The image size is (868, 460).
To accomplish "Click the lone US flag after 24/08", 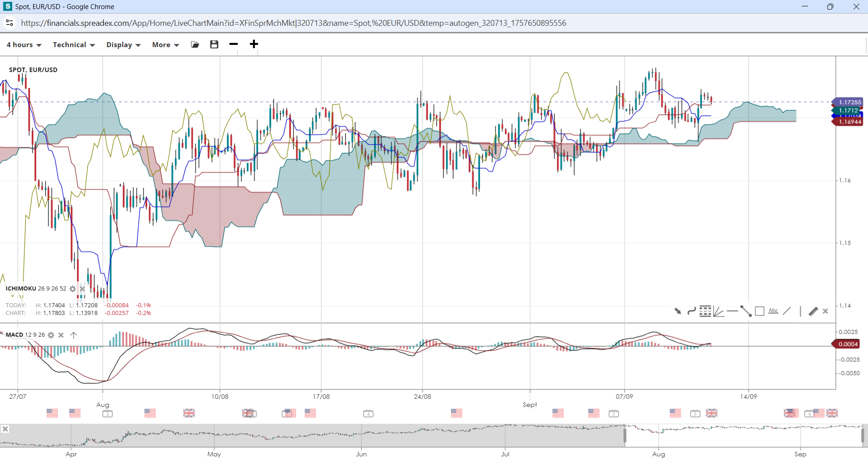I will (x=457, y=413).
